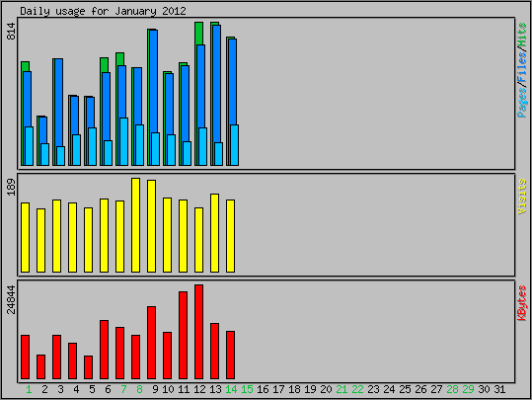Click the green Hits bar top for day 6

105,64
